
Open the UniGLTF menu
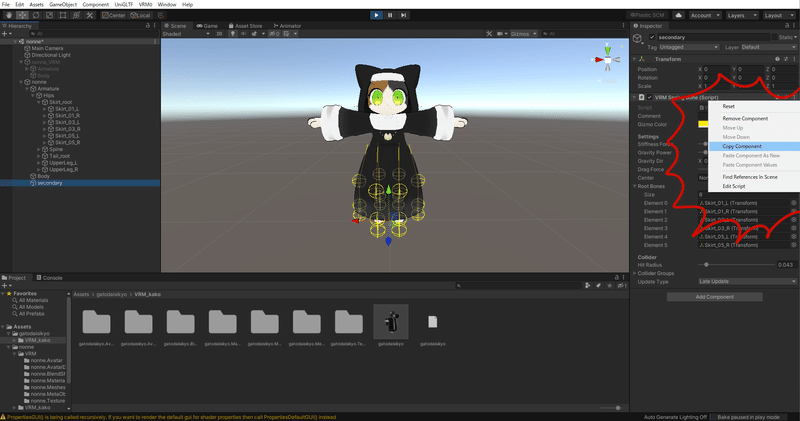(x=123, y=4)
